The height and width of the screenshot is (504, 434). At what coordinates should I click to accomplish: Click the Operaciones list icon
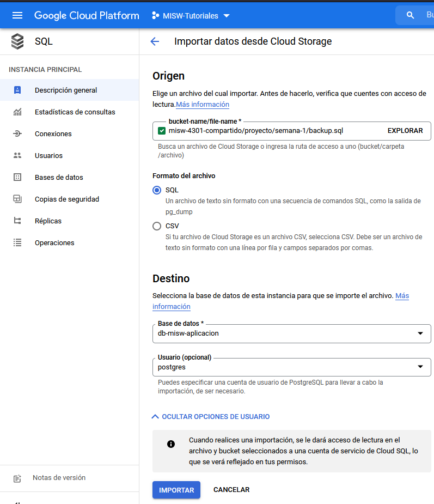tap(17, 242)
